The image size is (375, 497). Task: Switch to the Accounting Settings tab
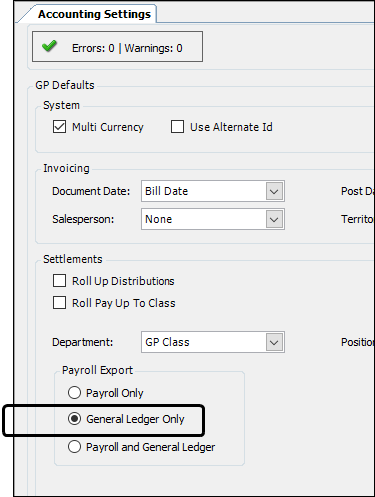pyautogui.click(x=94, y=14)
